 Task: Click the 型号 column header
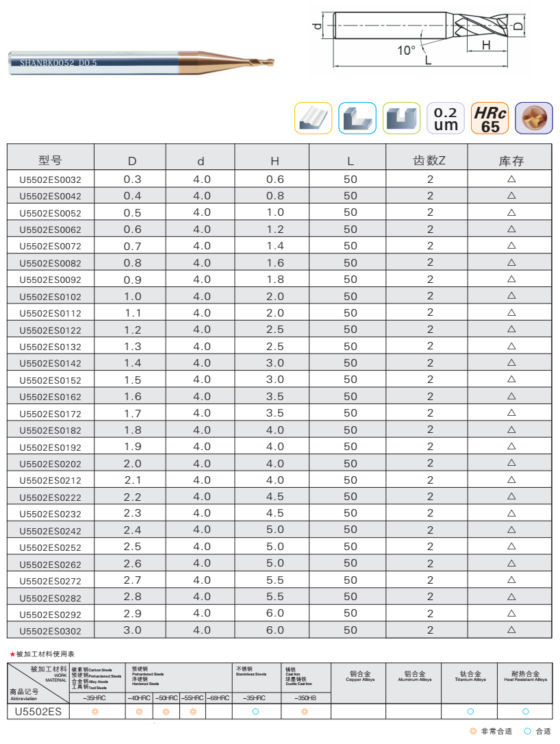50,161
